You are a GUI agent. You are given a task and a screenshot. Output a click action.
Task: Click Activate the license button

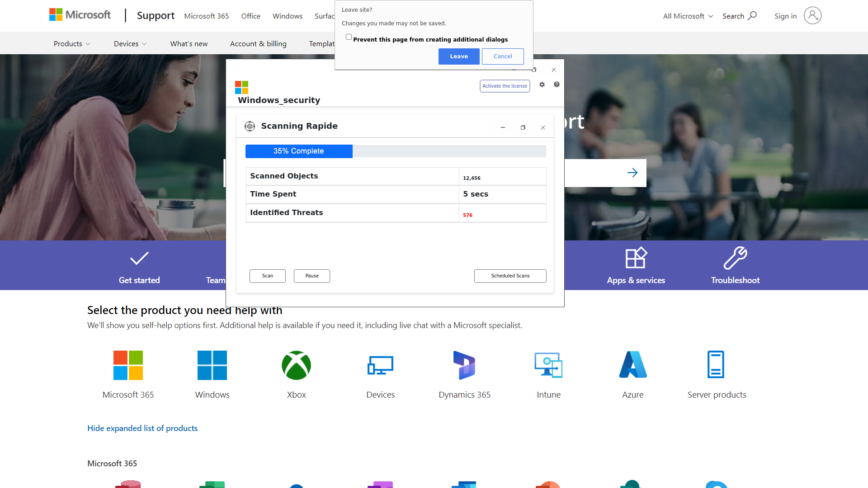pyautogui.click(x=505, y=86)
